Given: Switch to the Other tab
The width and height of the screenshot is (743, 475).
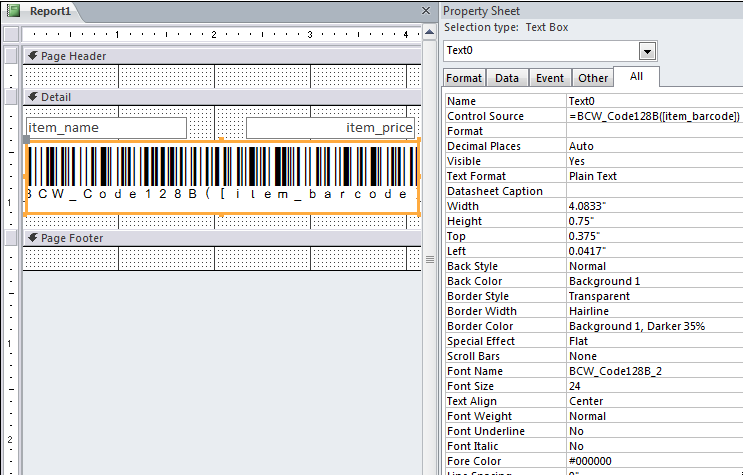Looking at the screenshot, I should (593, 78).
